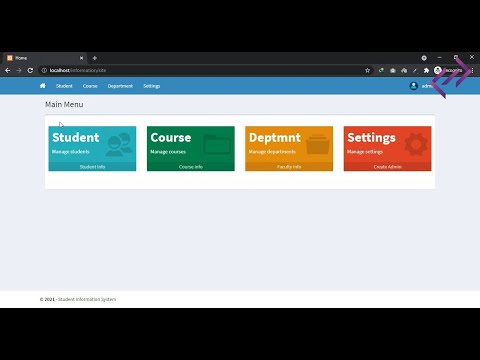
Task: Minimize the browser window
Action: [440, 58]
